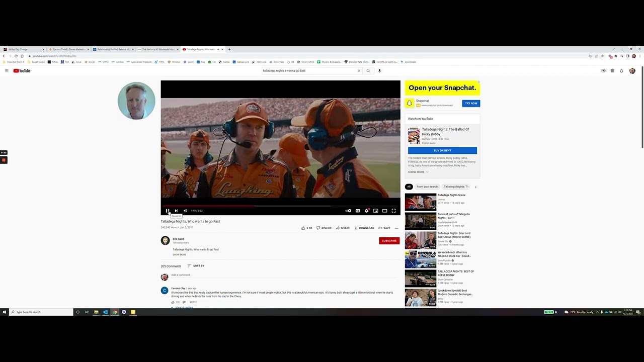Click the Windows taskbar search box
The height and width of the screenshot is (362, 644).
pyautogui.click(x=41, y=312)
